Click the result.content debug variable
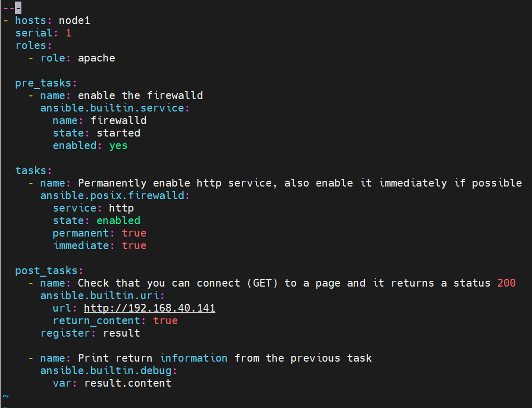This screenshot has width=532, height=408. 128,384
